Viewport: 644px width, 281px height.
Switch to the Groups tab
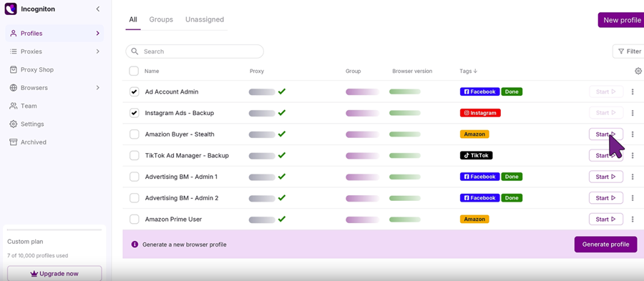161,19
